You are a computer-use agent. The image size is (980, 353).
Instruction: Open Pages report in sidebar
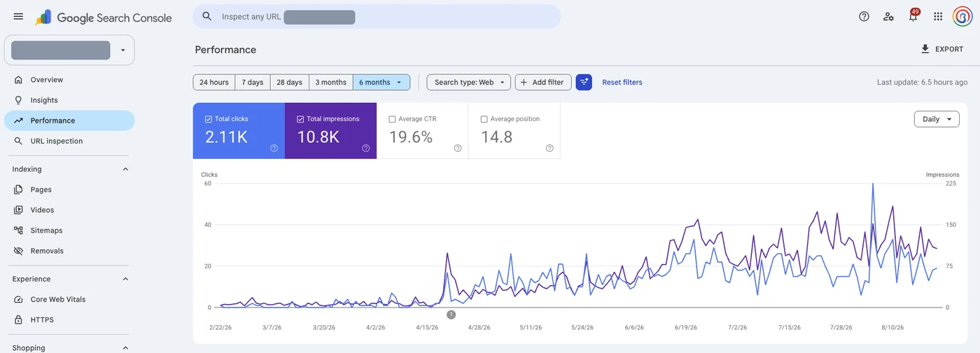69,189
